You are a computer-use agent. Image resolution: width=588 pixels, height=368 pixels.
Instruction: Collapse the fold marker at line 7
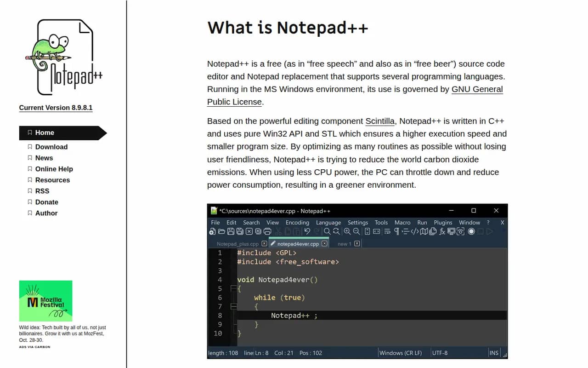pyautogui.click(x=233, y=306)
